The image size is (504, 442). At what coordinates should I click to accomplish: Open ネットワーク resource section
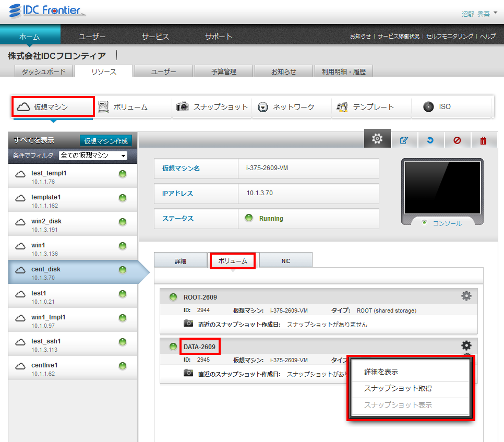[292, 107]
